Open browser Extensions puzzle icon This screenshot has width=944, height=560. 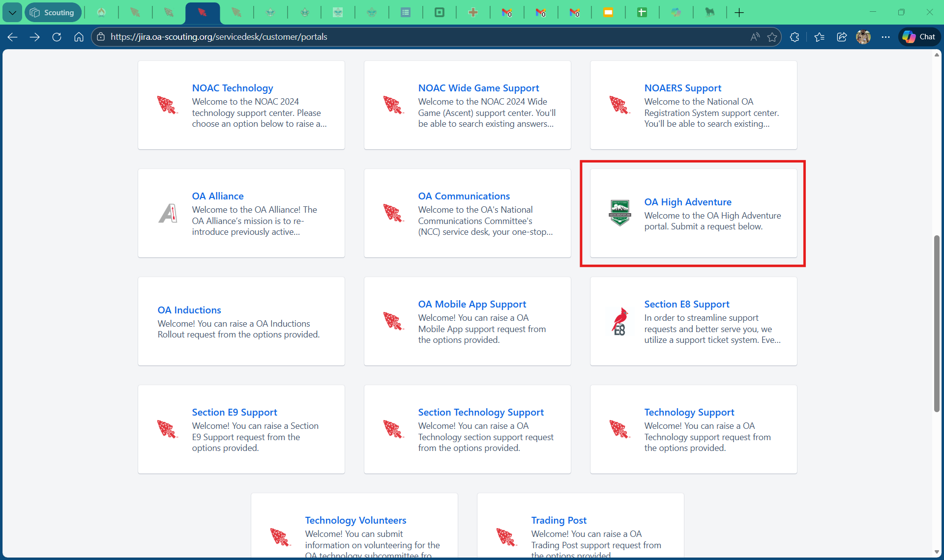tap(795, 37)
